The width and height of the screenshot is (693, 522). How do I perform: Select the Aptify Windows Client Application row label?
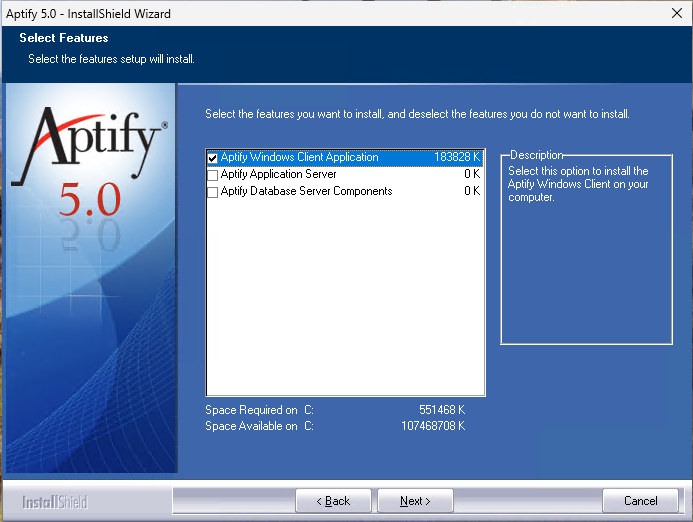coord(299,157)
